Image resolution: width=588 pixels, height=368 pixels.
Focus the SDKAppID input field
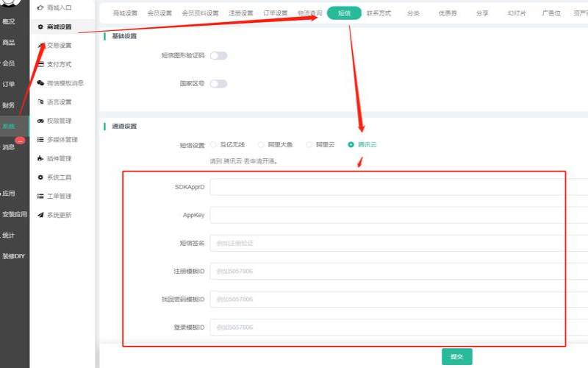coord(399,187)
